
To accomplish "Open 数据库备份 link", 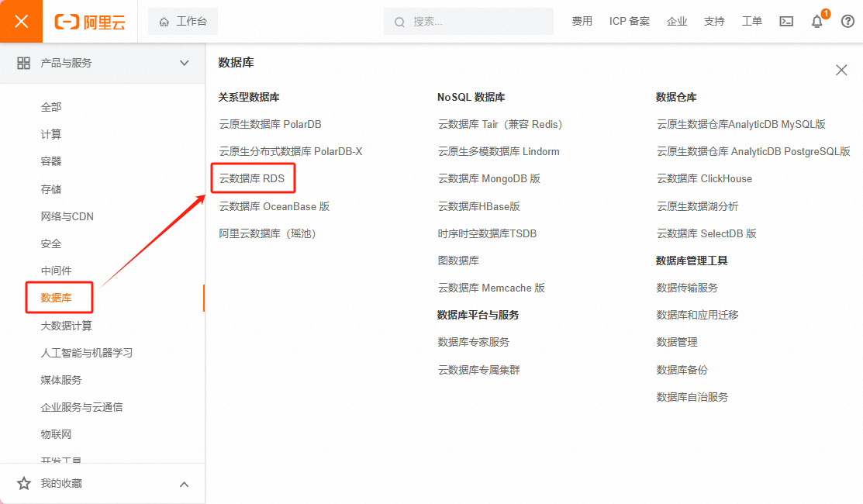I will point(682,370).
